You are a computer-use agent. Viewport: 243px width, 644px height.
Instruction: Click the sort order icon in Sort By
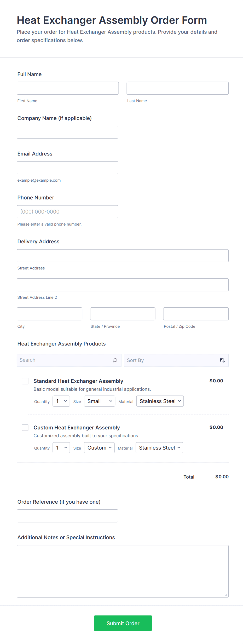[x=222, y=360]
